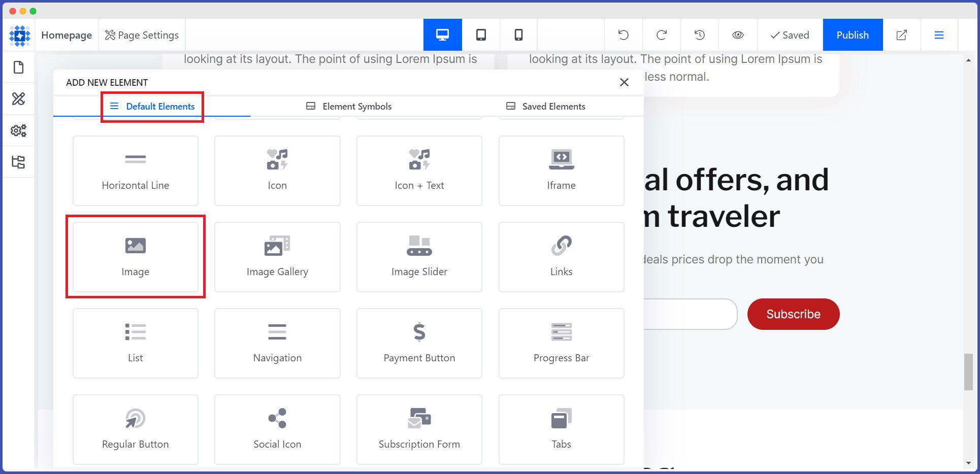The image size is (980, 474).
Task: Click the macOS green maximize button
Action: click(x=33, y=11)
